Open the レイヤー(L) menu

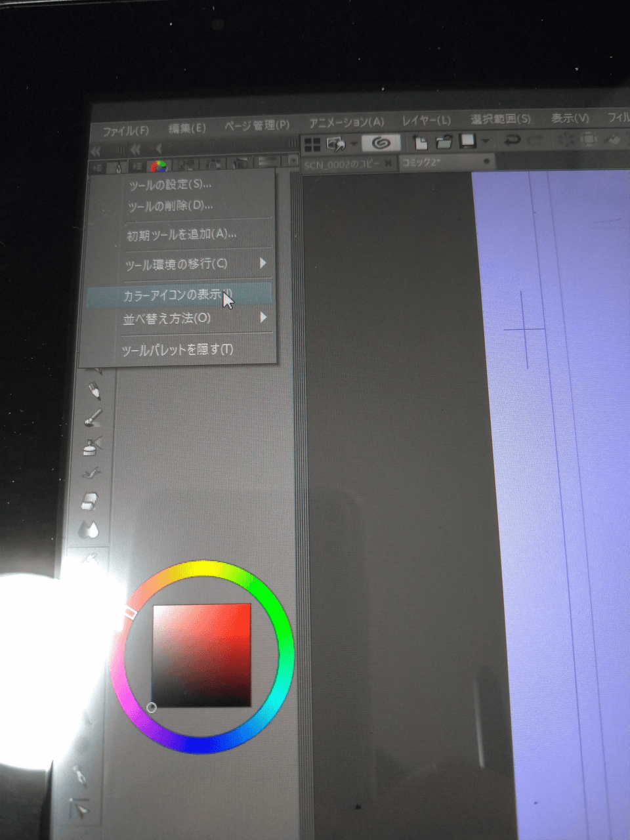(x=427, y=120)
